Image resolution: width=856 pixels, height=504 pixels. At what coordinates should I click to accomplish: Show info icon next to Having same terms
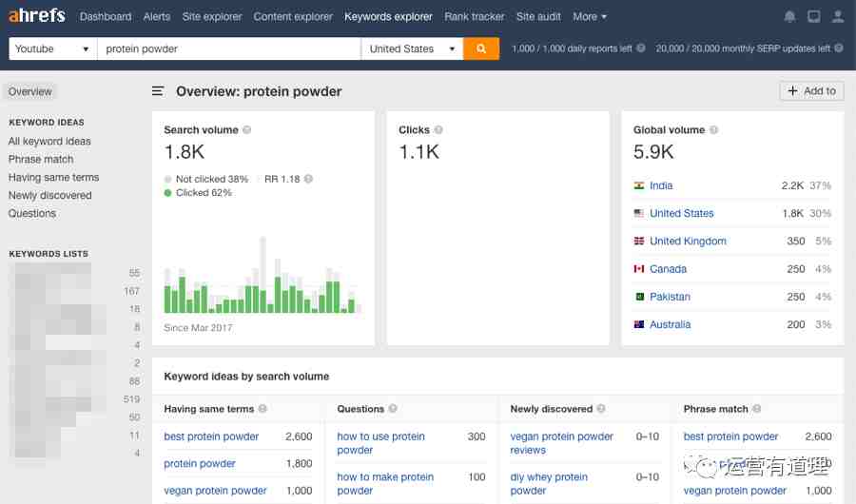click(263, 409)
